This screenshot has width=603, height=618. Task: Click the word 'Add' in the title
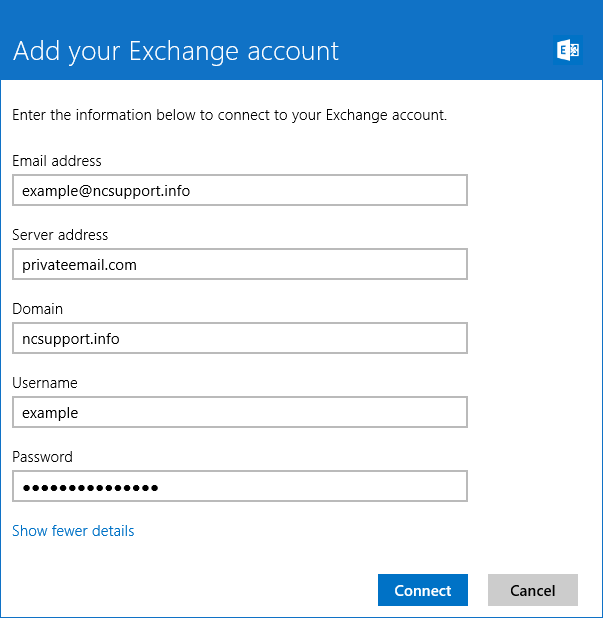36,51
